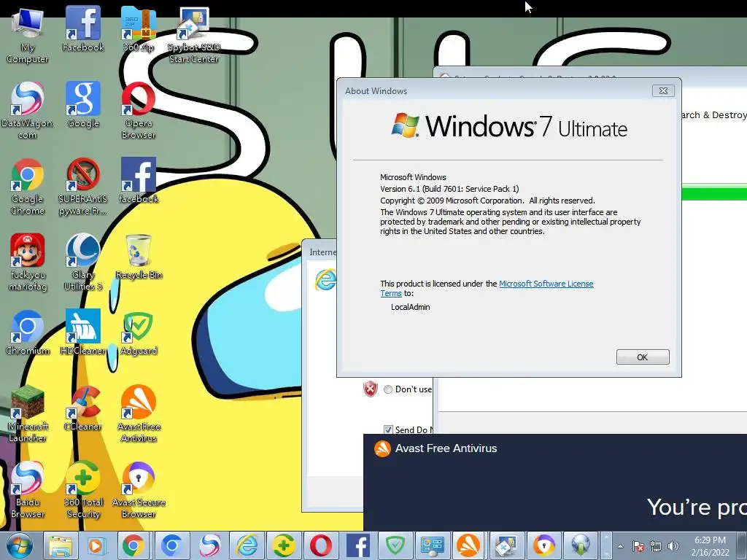The image size is (747, 560).
Task: Click the Avast Free Antivirus popup header
Action: pos(446,448)
